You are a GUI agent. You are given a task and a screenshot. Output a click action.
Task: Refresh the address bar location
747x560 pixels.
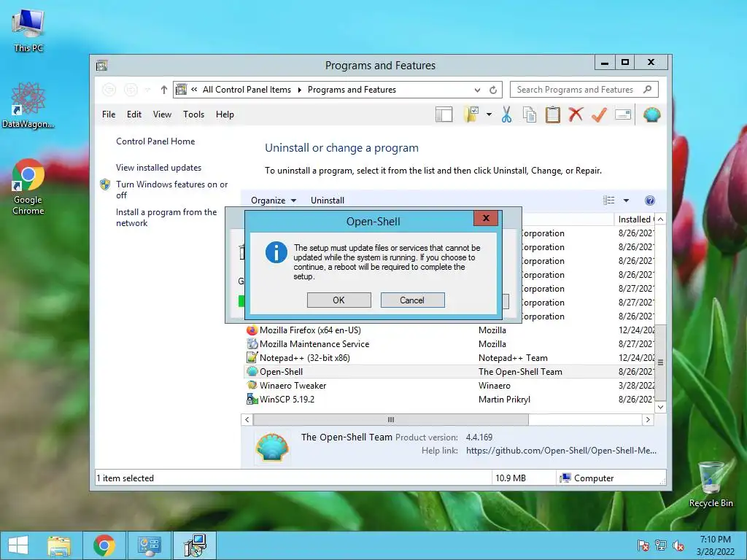[x=493, y=90]
